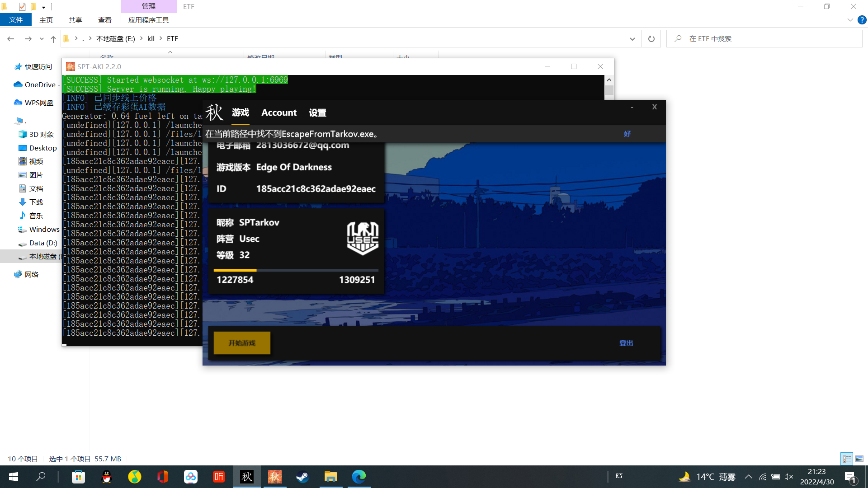Open address bar history dropdown
This screenshot has width=868, height=488.
[632, 39]
